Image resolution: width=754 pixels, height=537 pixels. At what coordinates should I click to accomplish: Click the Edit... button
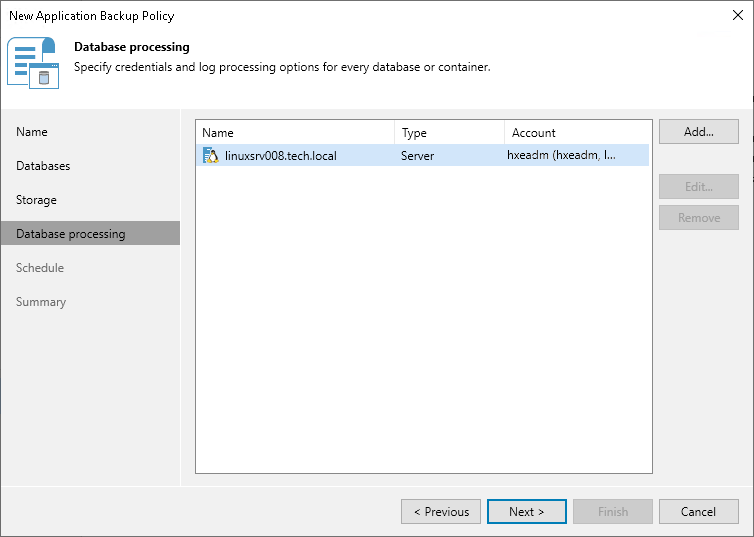click(x=699, y=187)
